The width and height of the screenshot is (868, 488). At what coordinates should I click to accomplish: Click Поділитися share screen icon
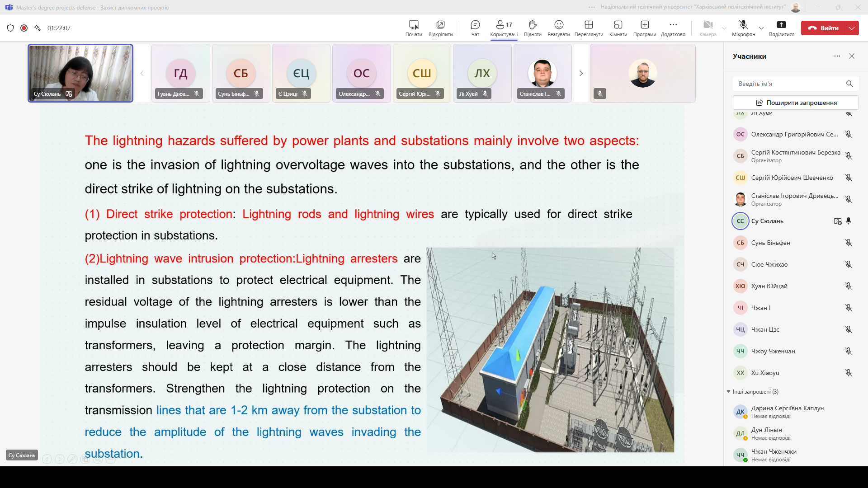[781, 28]
